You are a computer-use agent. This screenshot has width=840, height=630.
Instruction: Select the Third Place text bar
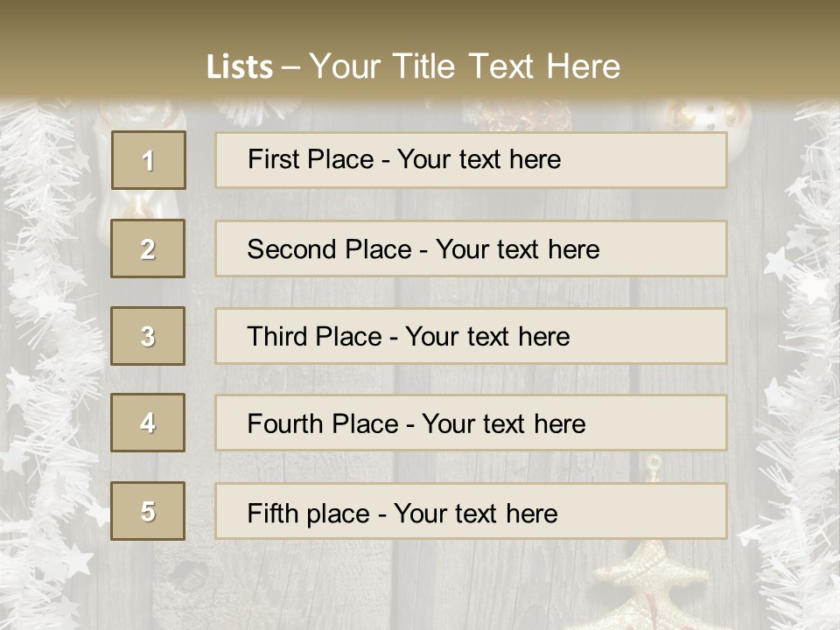point(471,336)
